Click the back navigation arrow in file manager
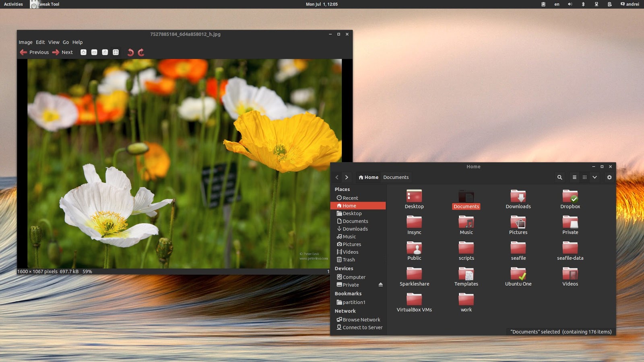 [337, 177]
